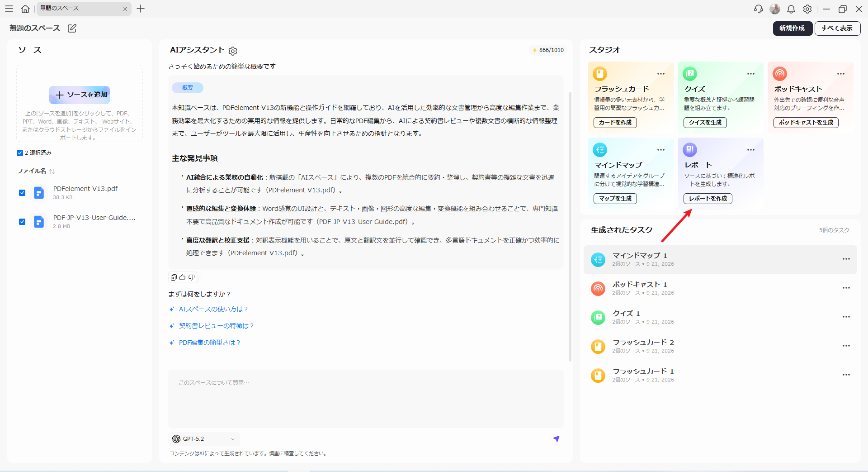
Task: Open フラッシュカード card more options
Action: (x=661, y=74)
